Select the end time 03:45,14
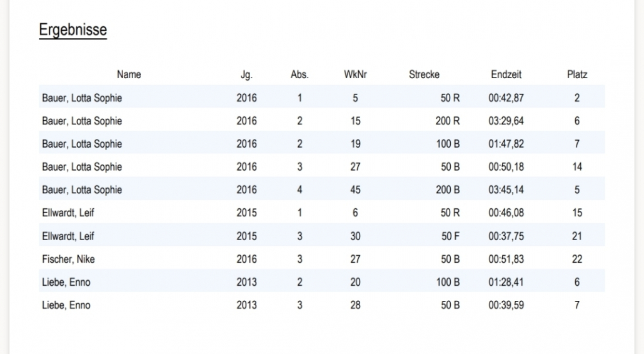The width and height of the screenshot is (644, 354). coord(506,190)
